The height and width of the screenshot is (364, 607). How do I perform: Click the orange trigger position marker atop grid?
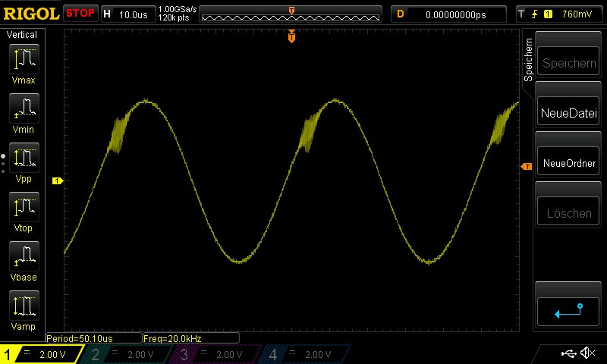click(291, 36)
